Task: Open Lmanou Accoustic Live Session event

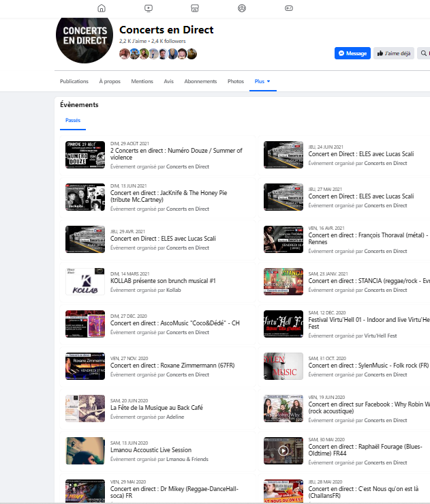Action: pyautogui.click(x=151, y=449)
